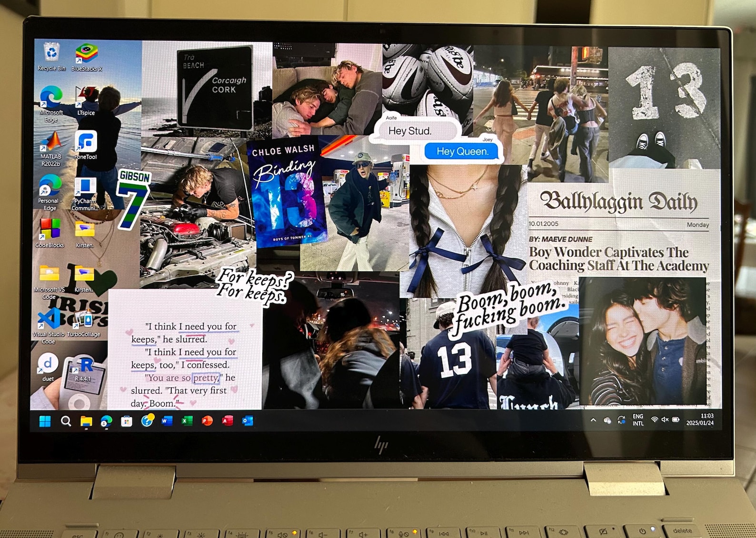756x538 pixels.
Task: Open the Recycle Bin desktop icon
Action: [x=51, y=57]
